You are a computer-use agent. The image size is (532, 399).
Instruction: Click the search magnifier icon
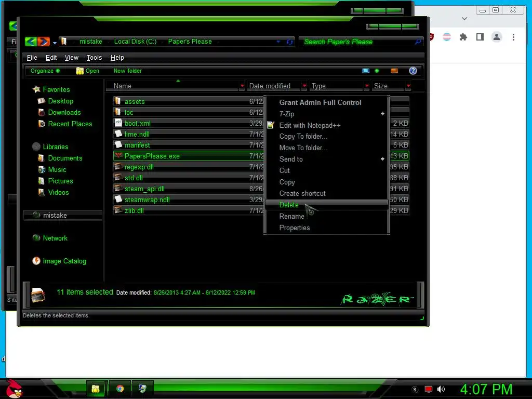coord(418,42)
